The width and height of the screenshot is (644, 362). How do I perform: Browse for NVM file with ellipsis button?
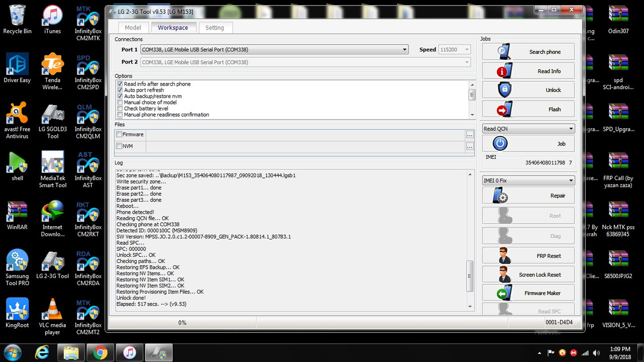(469, 147)
